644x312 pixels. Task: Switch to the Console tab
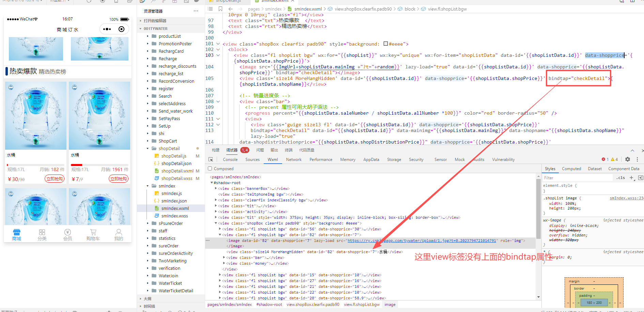pyautogui.click(x=230, y=159)
